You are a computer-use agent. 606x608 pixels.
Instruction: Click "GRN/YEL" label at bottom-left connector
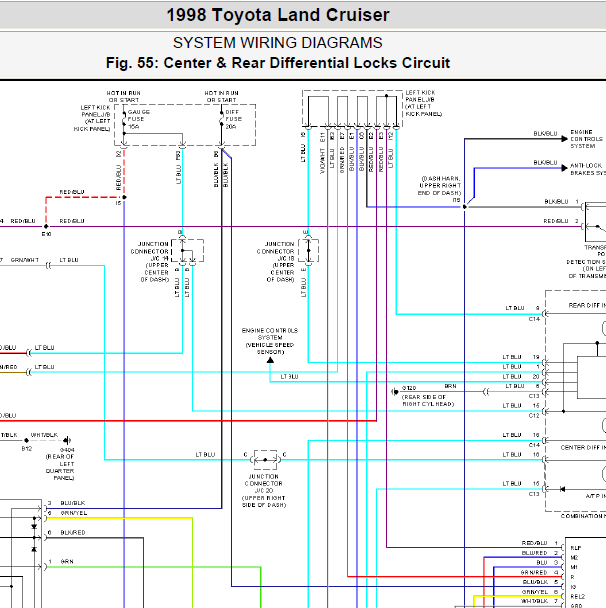coord(74,513)
